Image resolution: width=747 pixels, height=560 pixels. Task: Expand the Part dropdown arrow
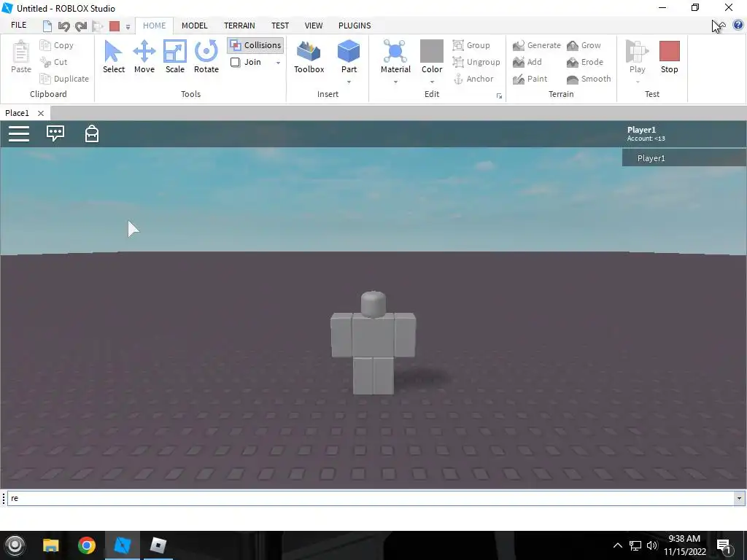(349, 82)
